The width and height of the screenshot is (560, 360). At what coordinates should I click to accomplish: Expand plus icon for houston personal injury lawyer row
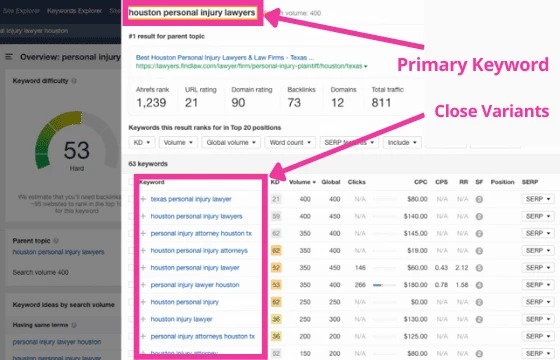coord(143,268)
